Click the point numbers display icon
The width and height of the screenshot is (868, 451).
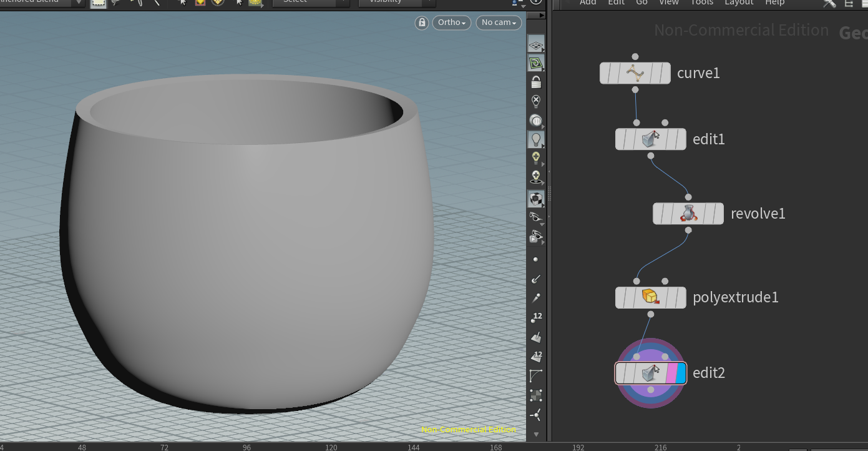[x=535, y=318]
